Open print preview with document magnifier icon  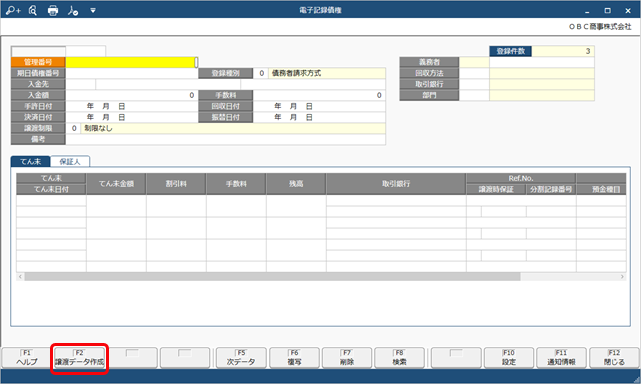tap(33, 10)
